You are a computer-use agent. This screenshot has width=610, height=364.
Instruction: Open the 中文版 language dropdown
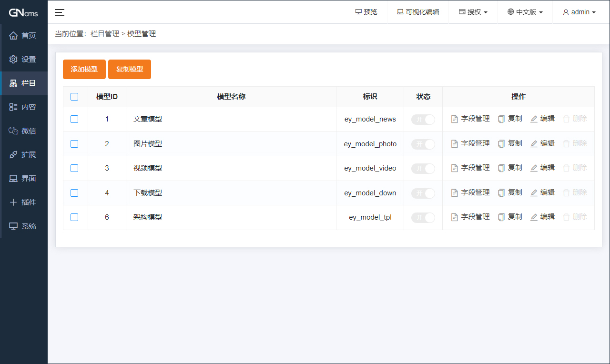pyautogui.click(x=525, y=12)
